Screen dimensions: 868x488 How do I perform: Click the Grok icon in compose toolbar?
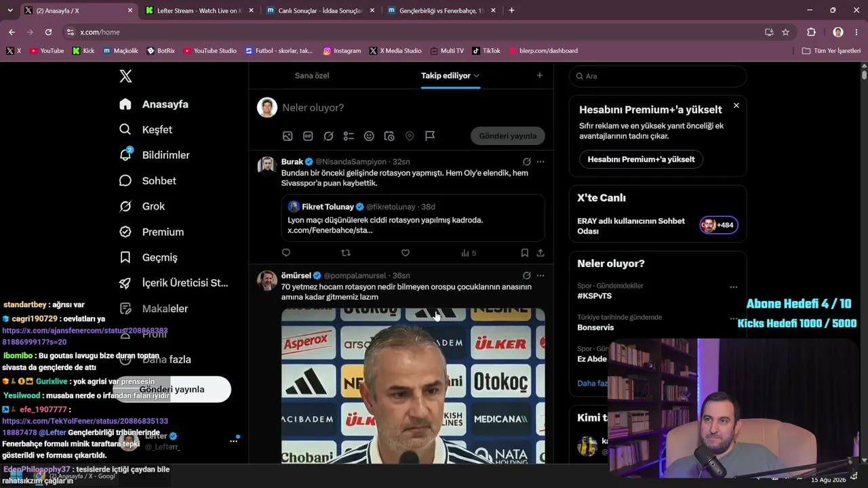pos(328,136)
